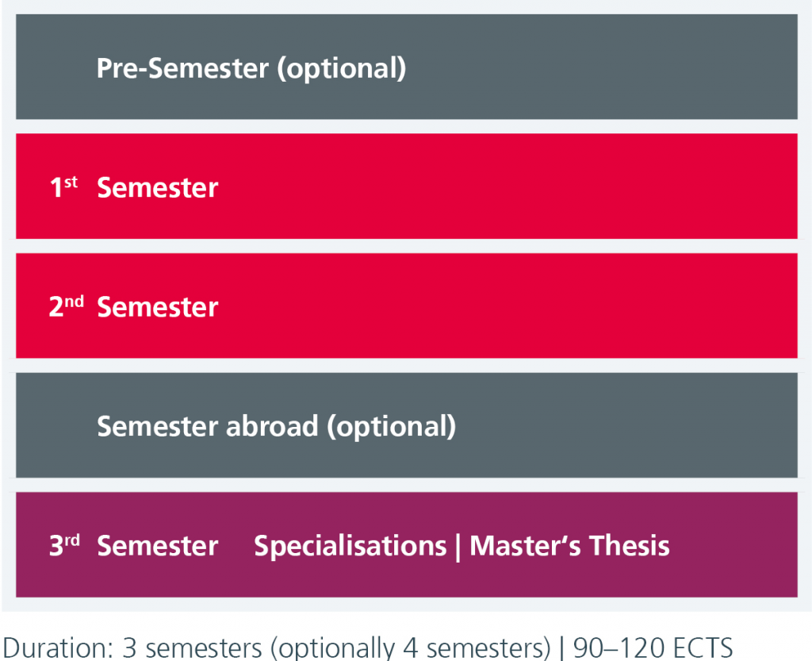The image size is (812, 661).
Task: Click the Pre-Semester (optional) bar
Action: [407, 67]
